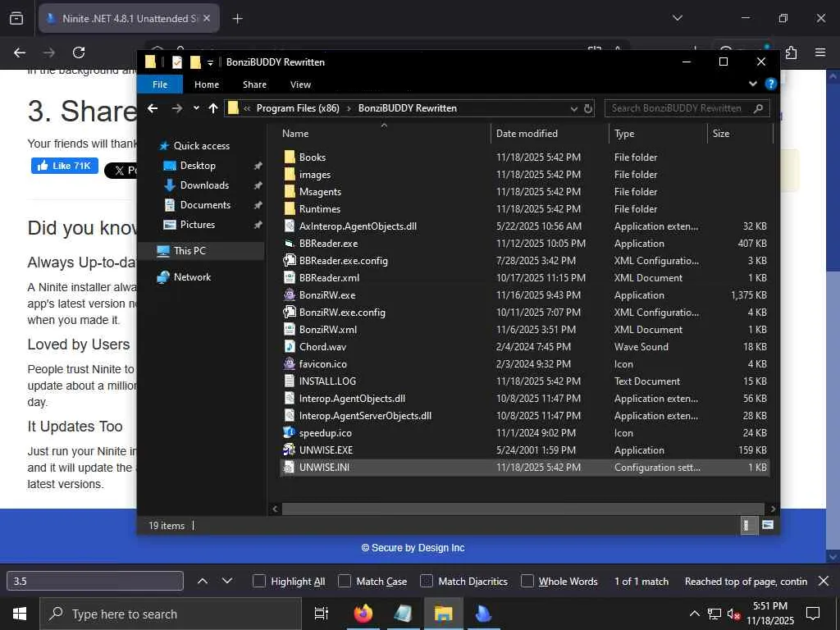Viewport: 840px width, 630px height.
Task: Reload the Firefox page
Action: point(79,52)
